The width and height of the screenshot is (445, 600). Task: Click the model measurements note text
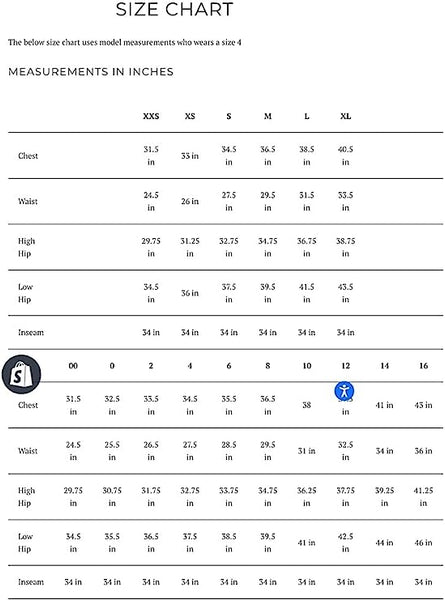click(125, 42)
